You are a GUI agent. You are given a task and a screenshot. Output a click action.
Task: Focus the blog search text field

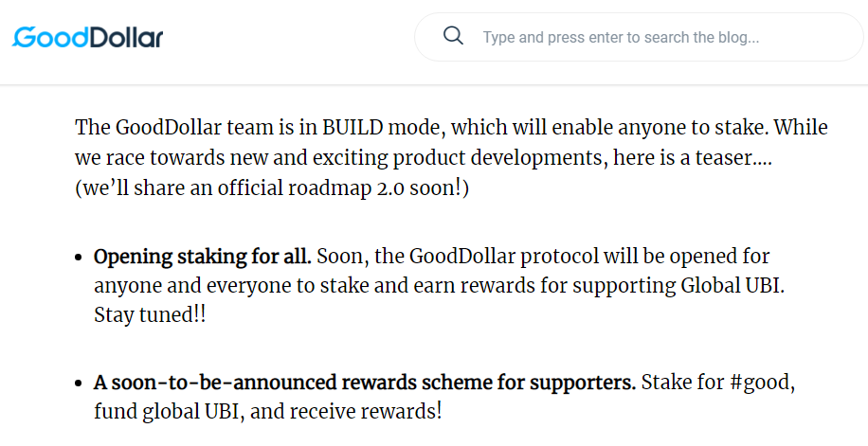pyautogui.click(x=639, y=37)
